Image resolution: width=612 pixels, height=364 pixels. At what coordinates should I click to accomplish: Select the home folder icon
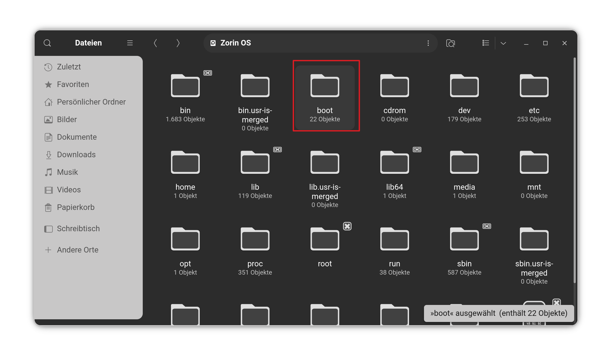click(185, 162)
